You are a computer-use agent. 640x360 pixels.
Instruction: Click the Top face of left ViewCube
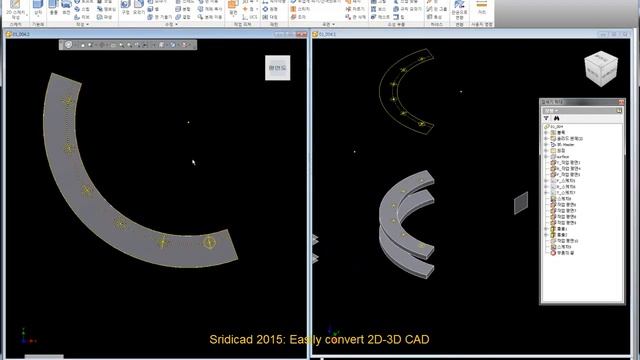point(278,68)
